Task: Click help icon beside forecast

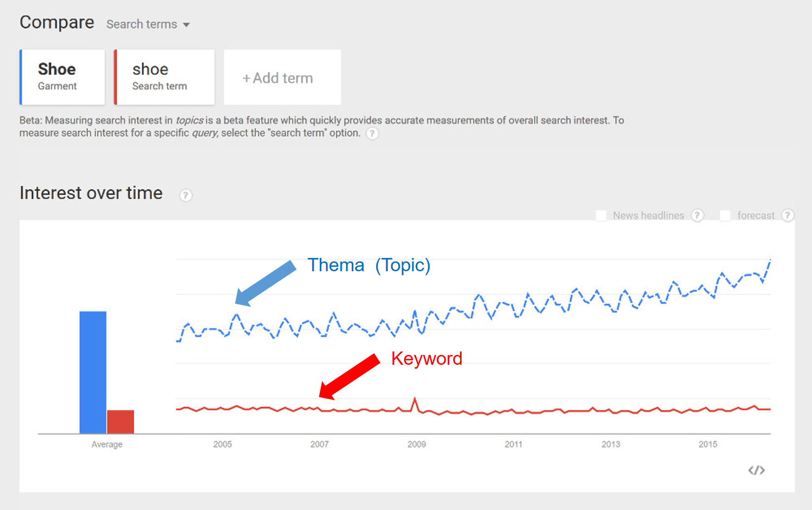Action: (788, 215)
